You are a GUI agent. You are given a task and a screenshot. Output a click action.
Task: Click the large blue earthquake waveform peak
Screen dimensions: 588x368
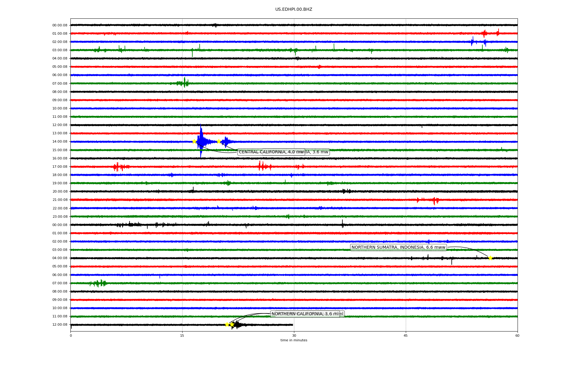point(201,135)
